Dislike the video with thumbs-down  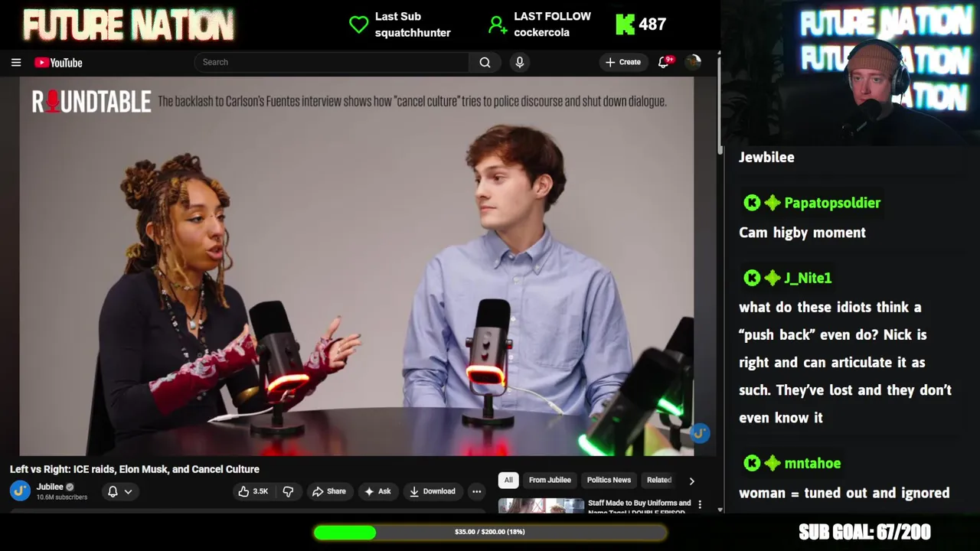click(x=288, y=491)
